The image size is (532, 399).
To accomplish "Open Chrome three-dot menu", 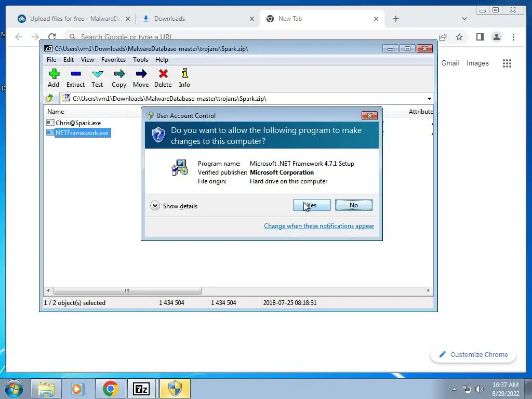I will [x=513, y=37].
